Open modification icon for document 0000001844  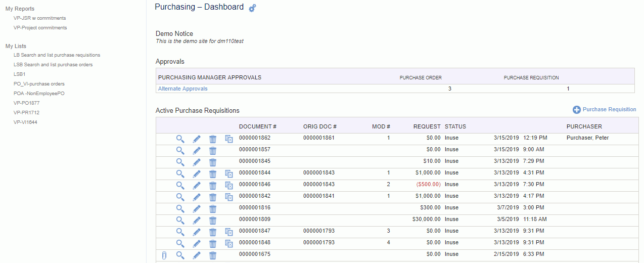tap(229, 173)
